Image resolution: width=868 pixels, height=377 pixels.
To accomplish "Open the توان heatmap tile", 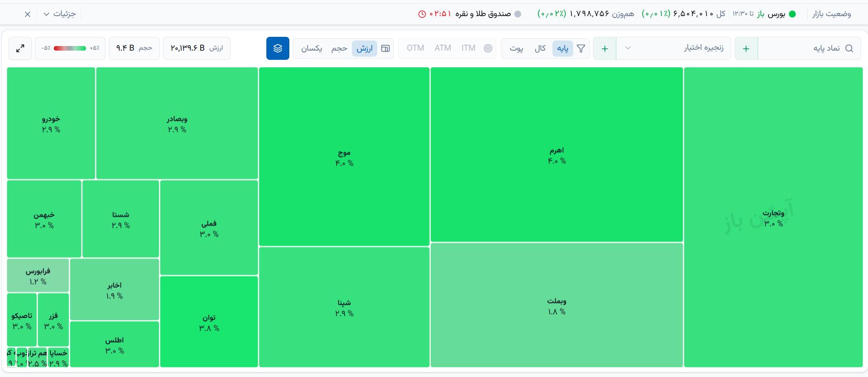I will point(209,322).
